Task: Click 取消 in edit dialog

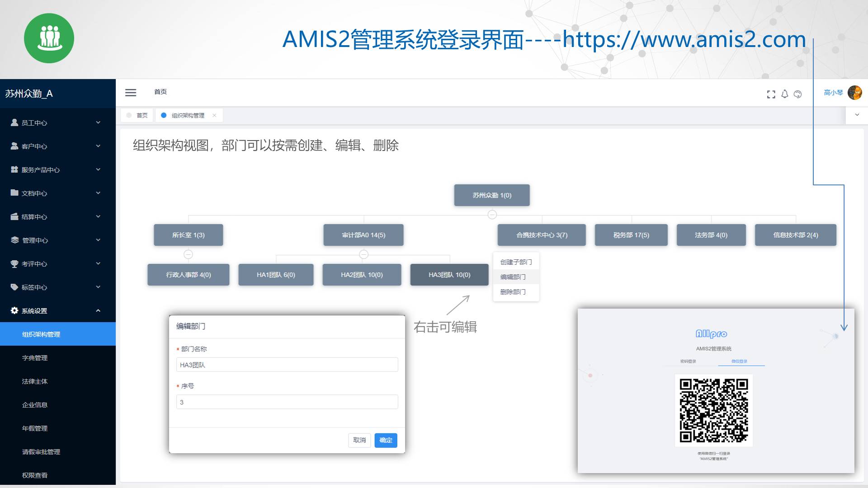Action: click(359, 440)
